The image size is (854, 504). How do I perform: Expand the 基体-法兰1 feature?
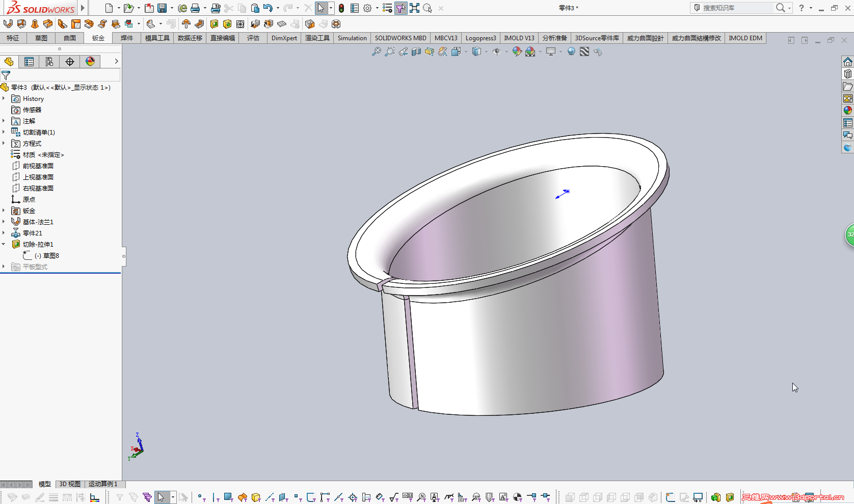(4, 222)
